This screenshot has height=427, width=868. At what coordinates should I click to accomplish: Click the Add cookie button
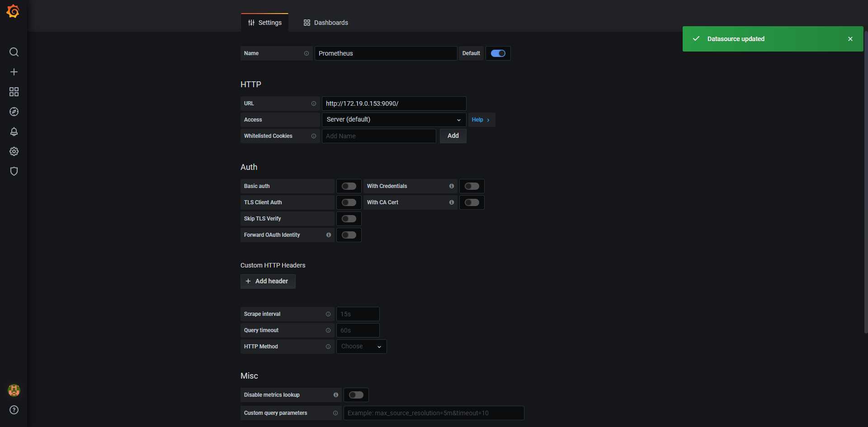[x=453, y=136]
